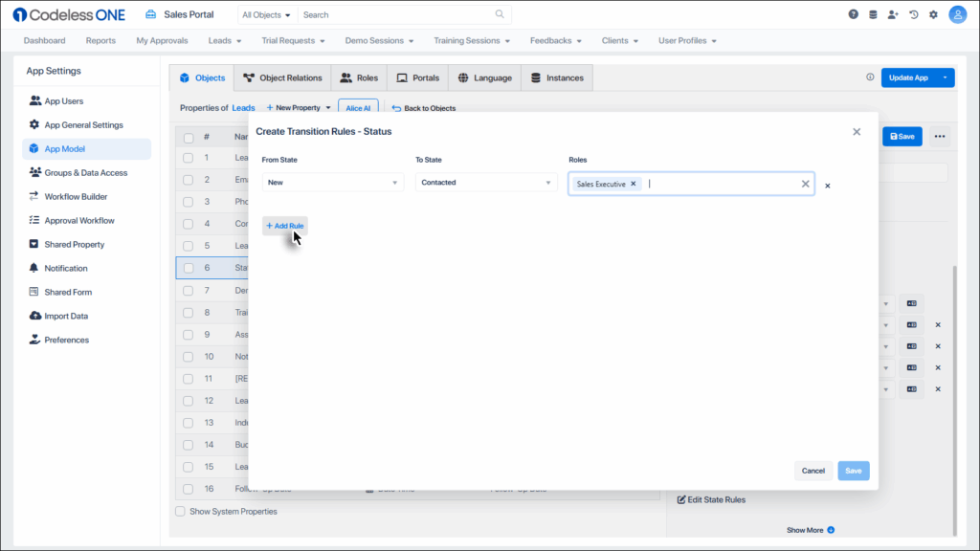Click the info icon beside Update App
This screenshot has height=551, width=980.
(x=869, y=77)
